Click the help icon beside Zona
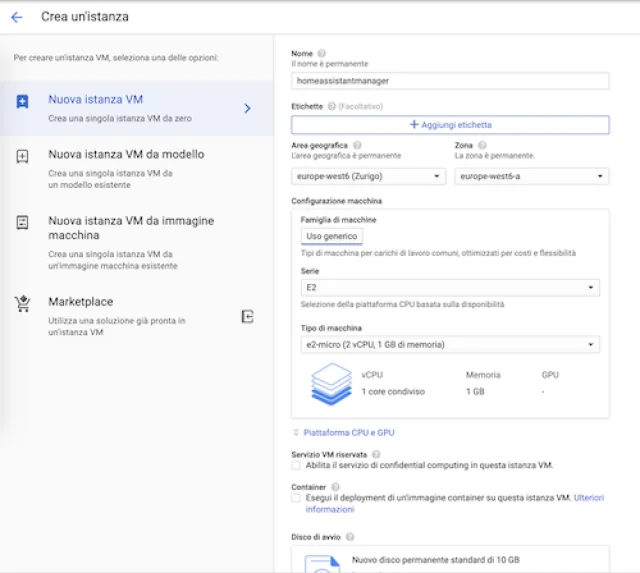 tap(482, 145)
